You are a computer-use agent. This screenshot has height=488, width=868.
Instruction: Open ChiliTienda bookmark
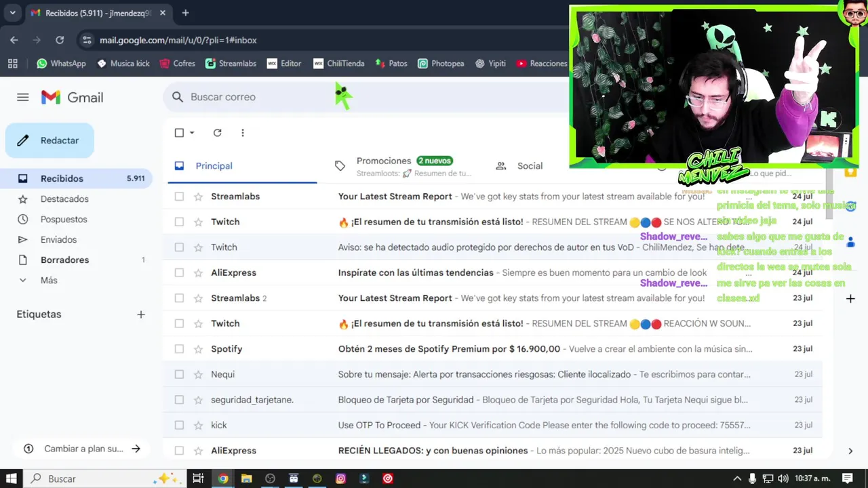click(339, 63)
